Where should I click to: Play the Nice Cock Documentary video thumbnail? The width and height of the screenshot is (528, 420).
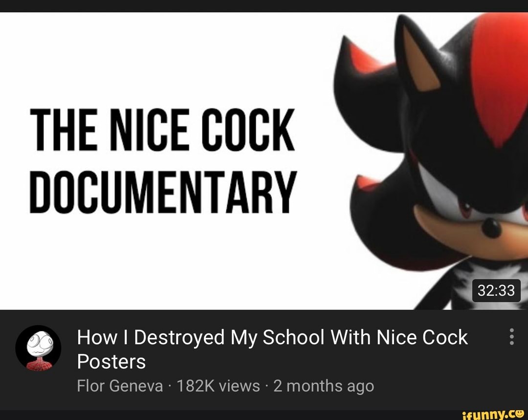pos(264,161)
